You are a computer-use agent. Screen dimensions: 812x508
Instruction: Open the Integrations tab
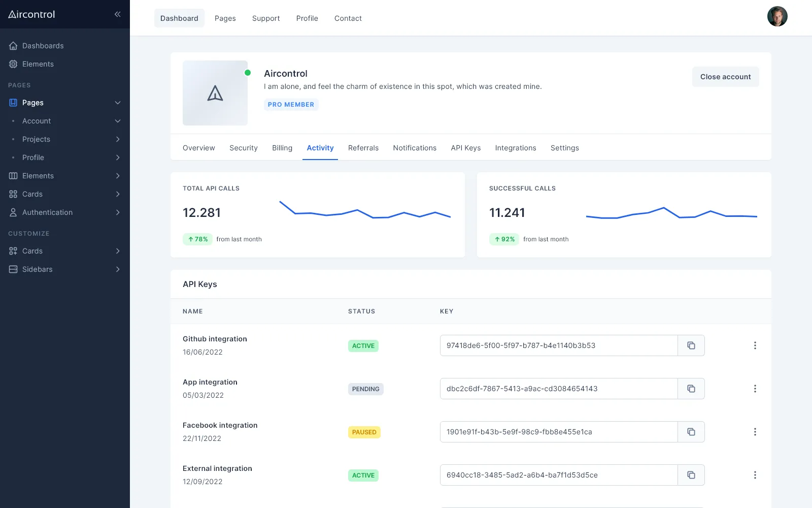516,148
